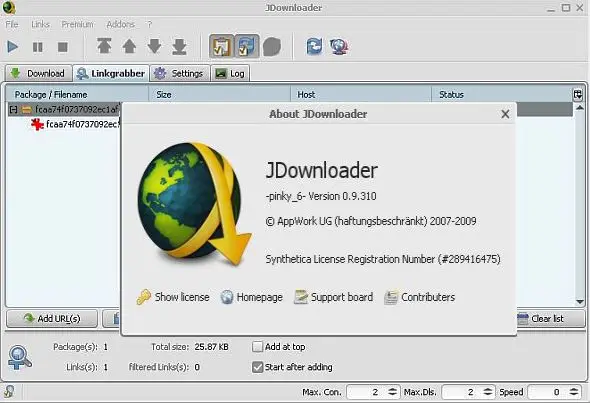
Task: Click the -pinky_6- Version 0.9.310 text
Action: click(x=321, y=196)
